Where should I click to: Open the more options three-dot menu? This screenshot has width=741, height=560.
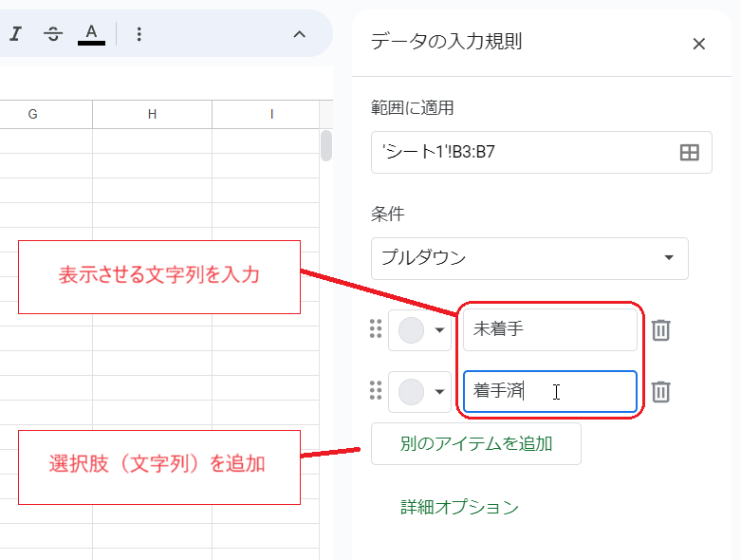tap(139, 34)
